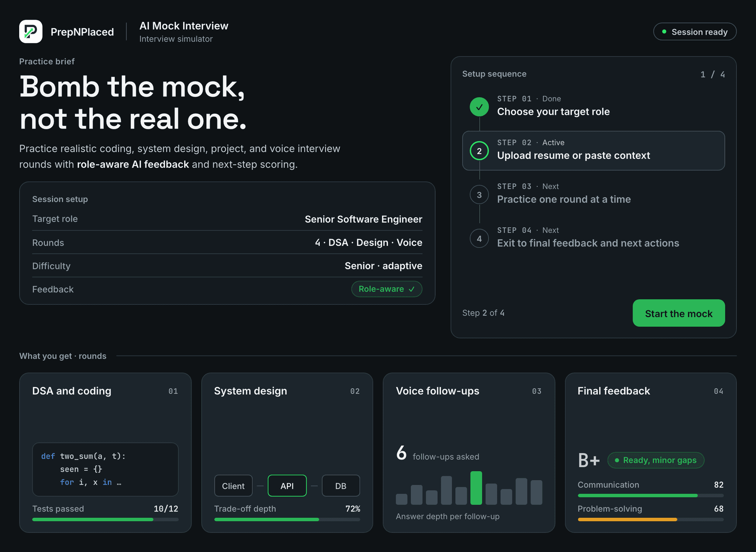The width and height of the screenshot is (756, 552).
Task: Click the PrepNPlaced brand name
Action: (x=82, y=32)
